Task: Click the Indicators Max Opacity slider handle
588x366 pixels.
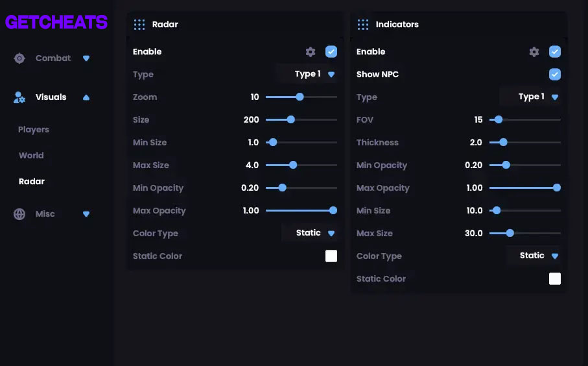Action: pyautogui.click(x=557, y=188)
